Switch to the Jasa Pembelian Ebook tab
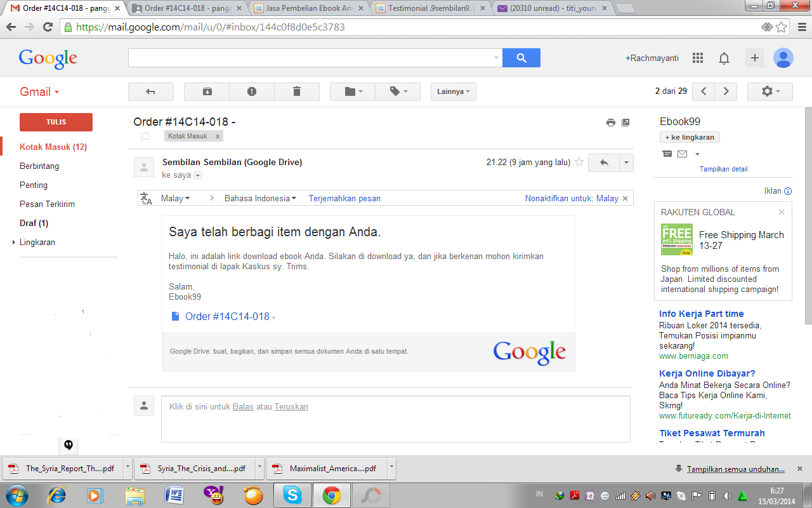The image size is (812, 508). point(308,8)
